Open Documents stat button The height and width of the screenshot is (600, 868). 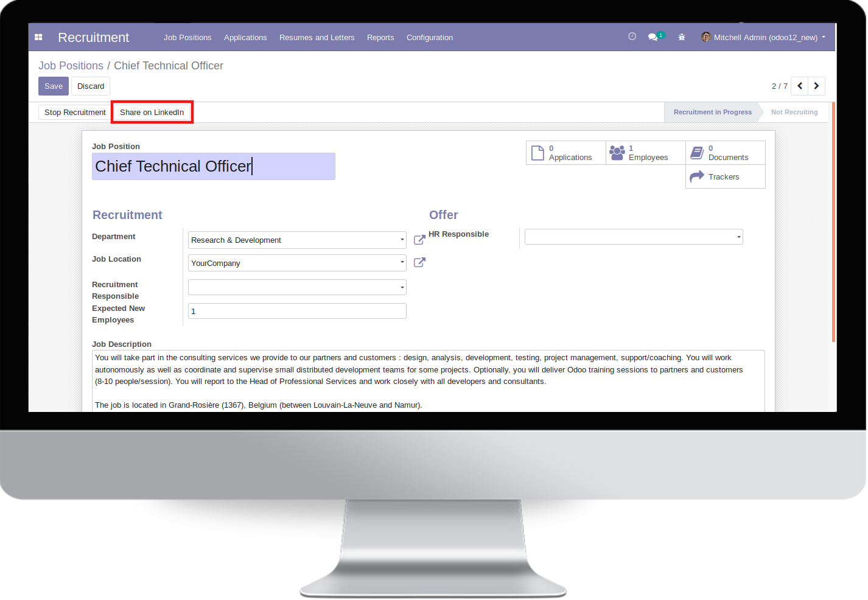coord(726,153)
